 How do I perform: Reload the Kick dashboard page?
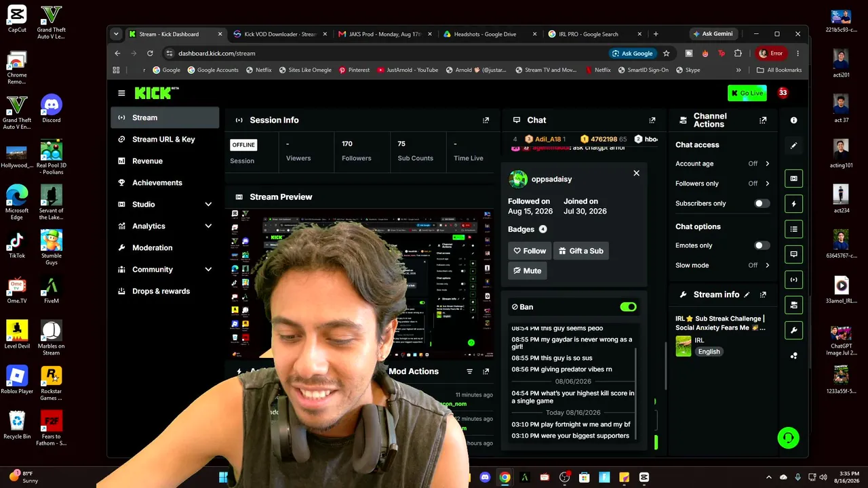click(151, 53)
